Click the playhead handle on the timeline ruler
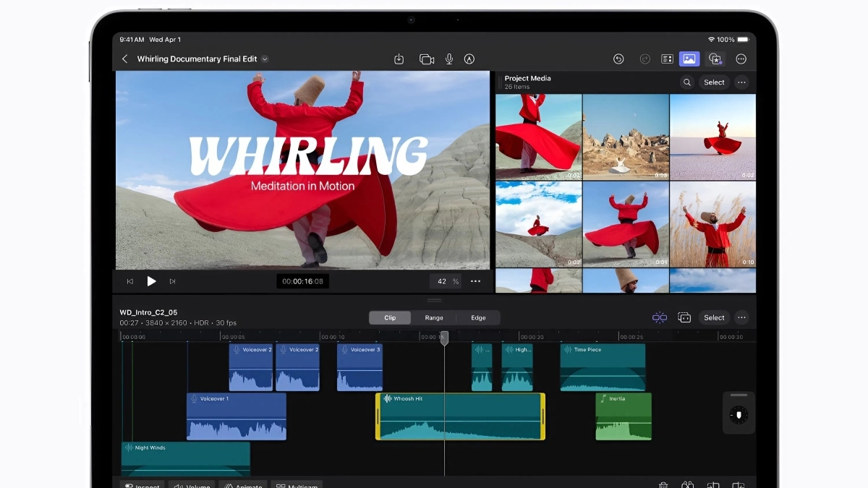868x488 pixels. [445, 338]
